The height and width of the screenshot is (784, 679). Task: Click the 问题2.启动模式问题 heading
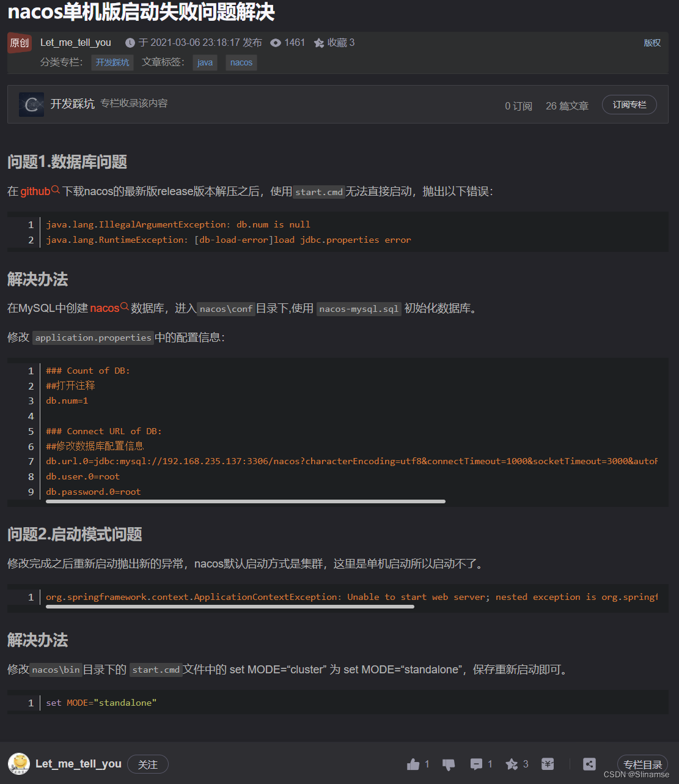(75, 534)
